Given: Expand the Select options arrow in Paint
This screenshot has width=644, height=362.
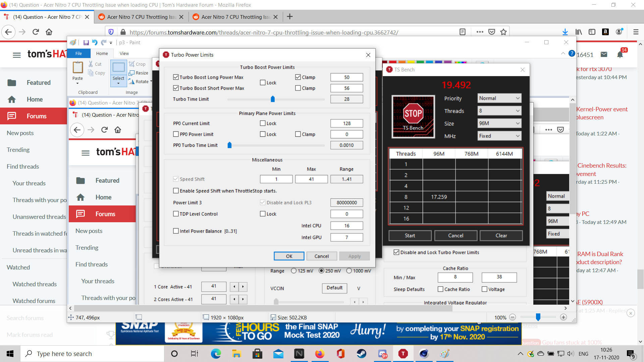Looking at the screenshot, I should coord(118,83).
